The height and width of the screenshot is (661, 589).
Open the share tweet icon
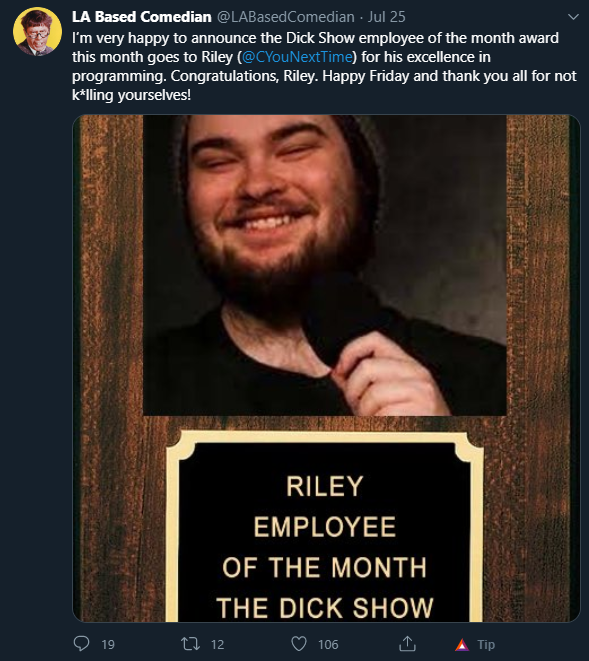[x=407, y=643]
